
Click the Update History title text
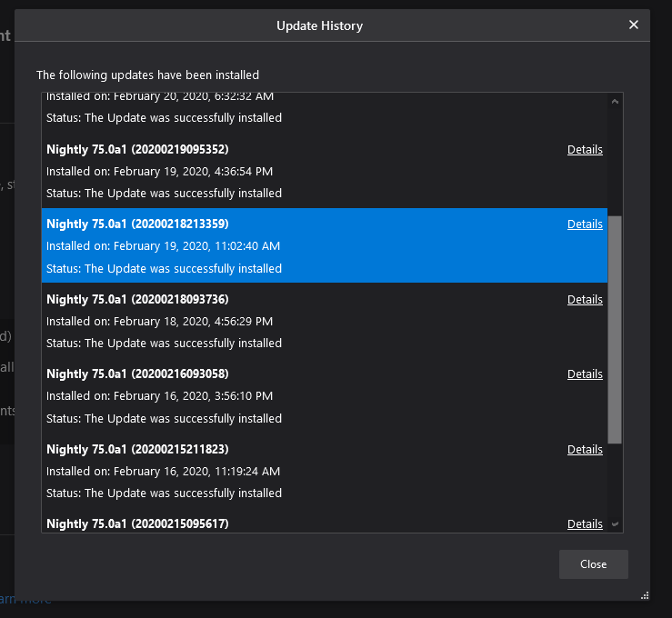point(320,25)
